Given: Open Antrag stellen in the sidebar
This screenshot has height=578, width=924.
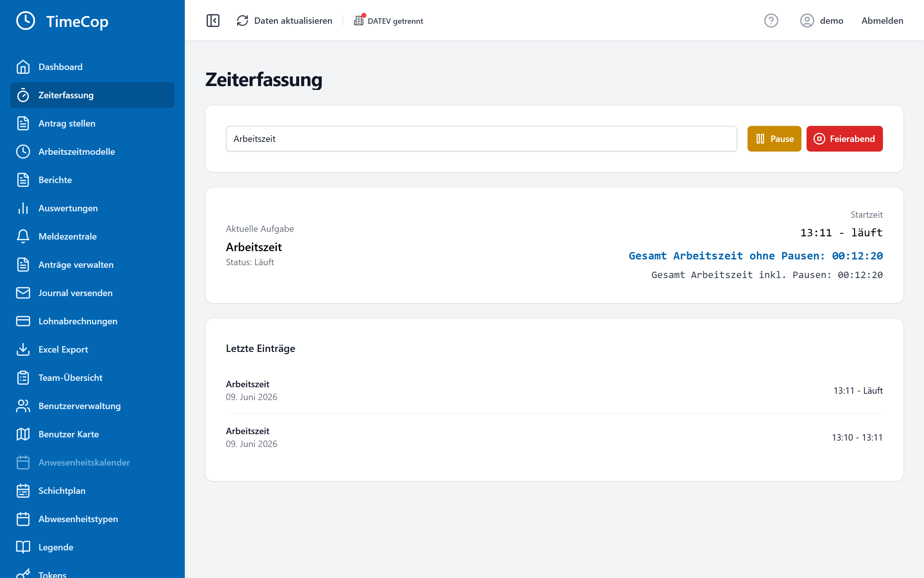Looking at the screenshot, I should click(92, 124).
